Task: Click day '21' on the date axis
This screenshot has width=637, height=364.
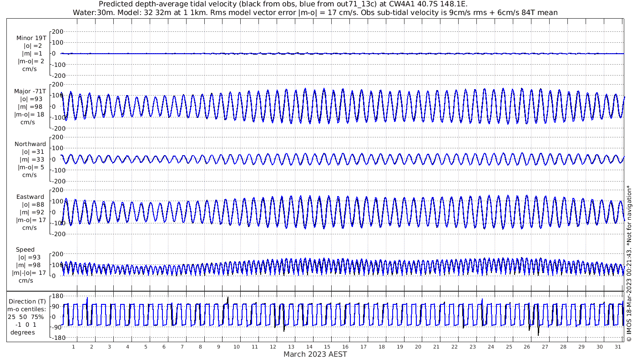Action: (436, 347)
